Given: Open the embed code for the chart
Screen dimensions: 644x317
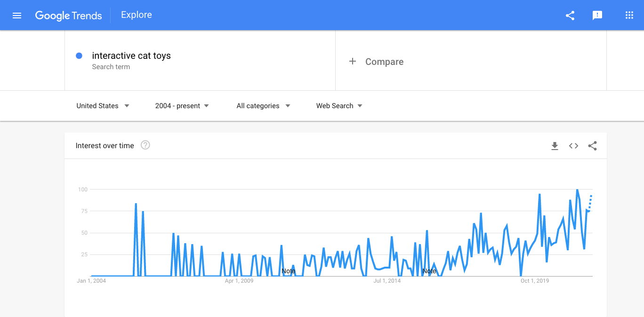Looking at the screenshot, I should point(573,146).
